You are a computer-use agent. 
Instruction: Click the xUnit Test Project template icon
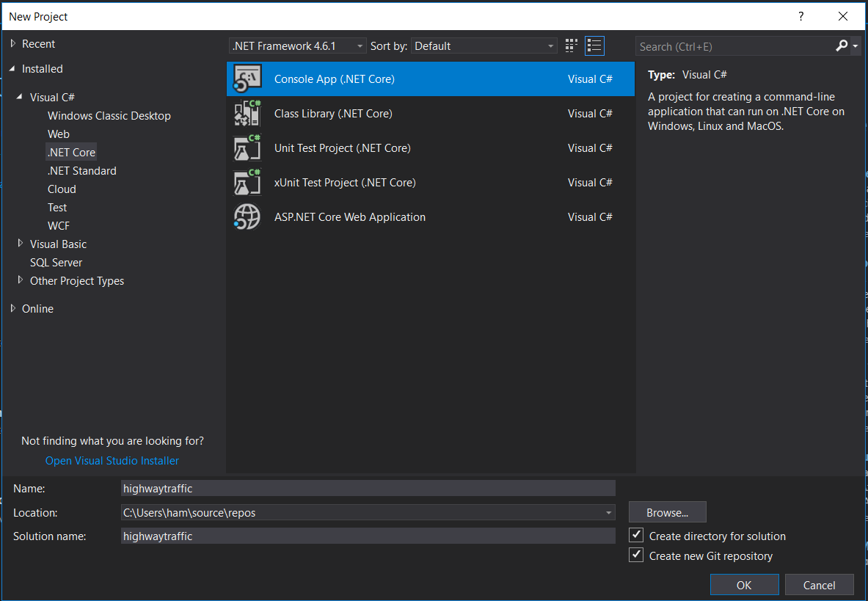[247, 182]
